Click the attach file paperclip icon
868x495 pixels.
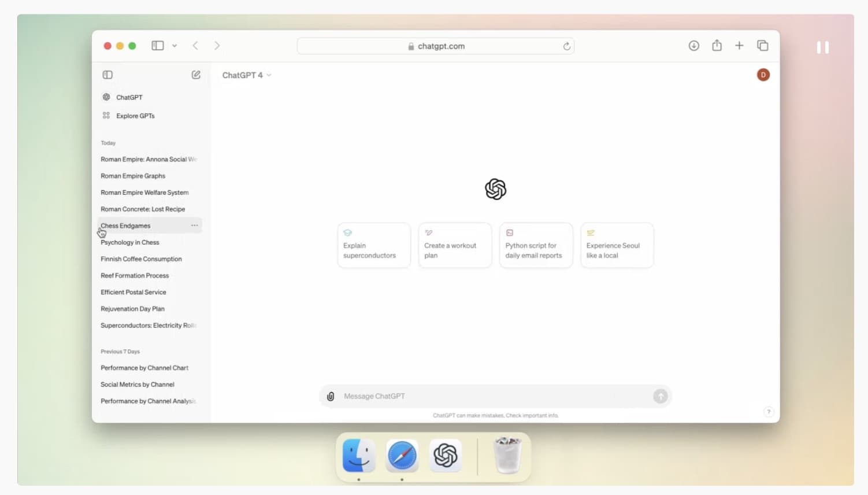(x=331, y=396)
